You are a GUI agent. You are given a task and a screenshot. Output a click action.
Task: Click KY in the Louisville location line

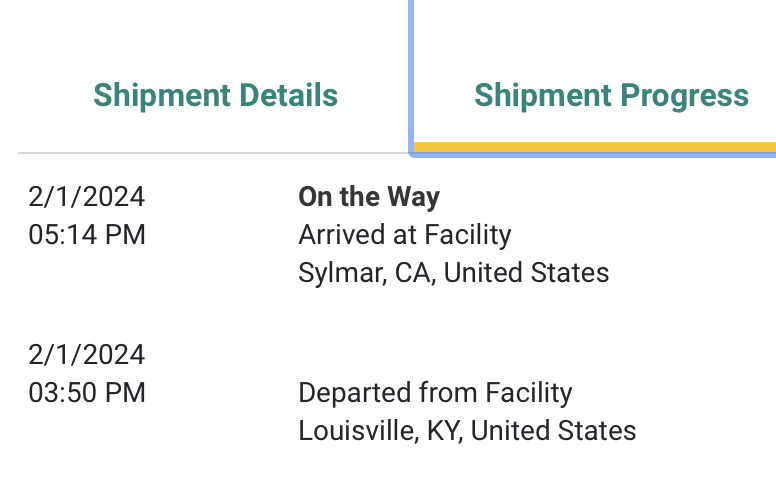[441, 432]
